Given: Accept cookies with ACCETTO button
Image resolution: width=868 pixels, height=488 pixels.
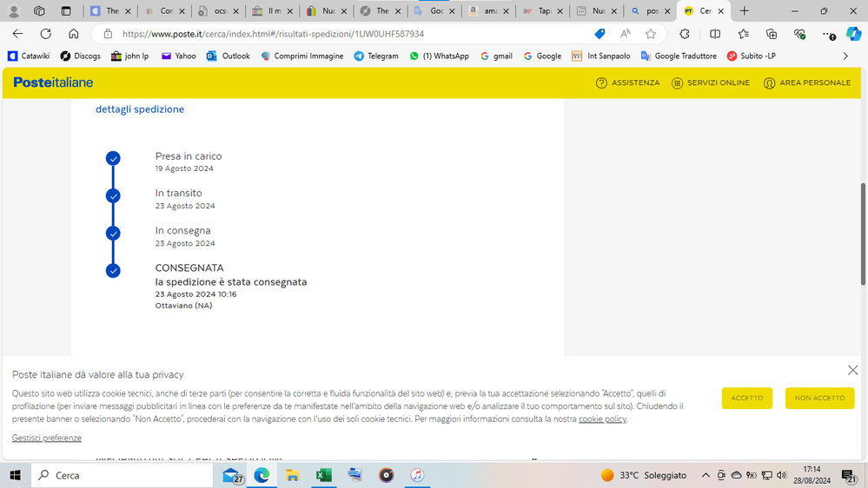Looking at the screenshot, I should point(746,398).
